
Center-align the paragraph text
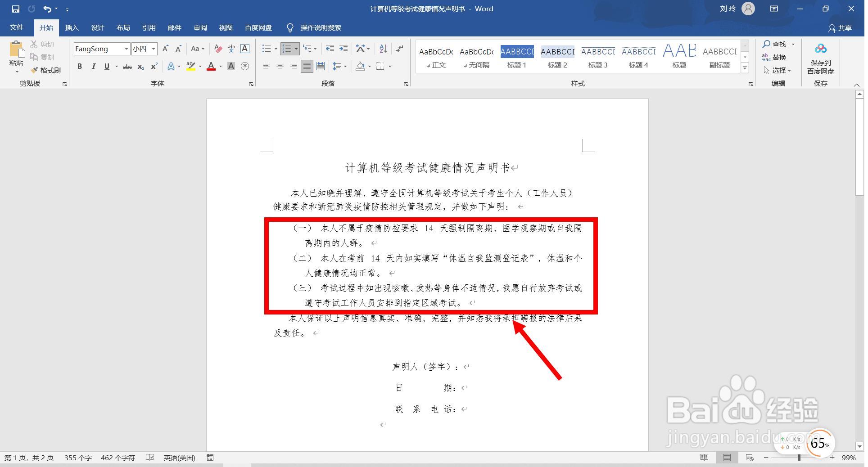click(280, 67)
